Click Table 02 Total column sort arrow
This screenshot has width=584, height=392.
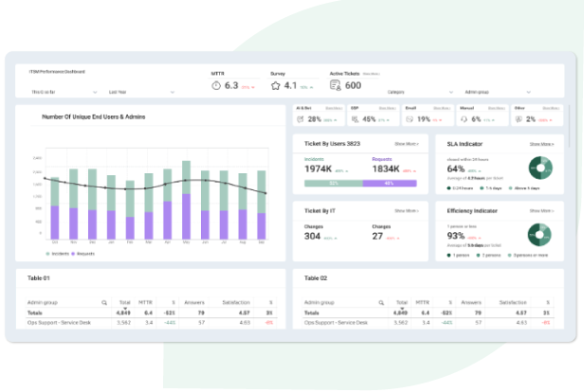[402, 309]
